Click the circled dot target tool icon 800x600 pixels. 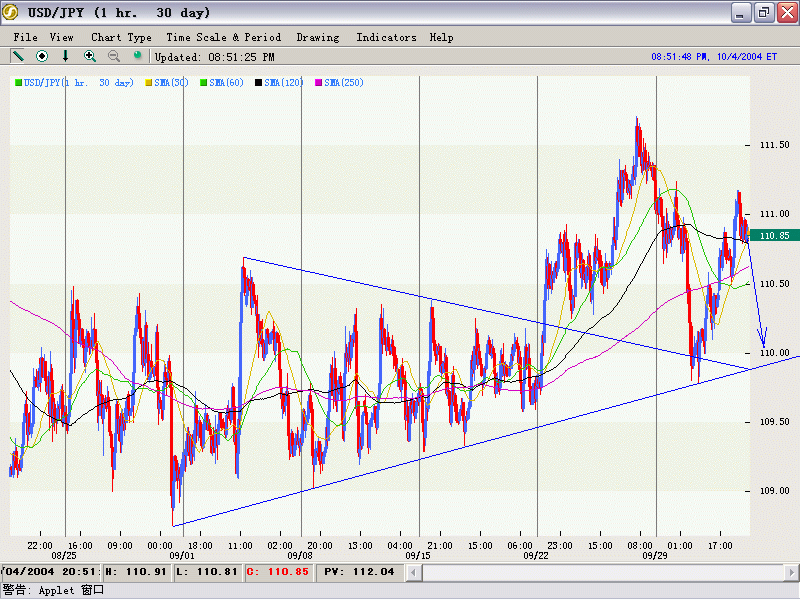point(42,56)
